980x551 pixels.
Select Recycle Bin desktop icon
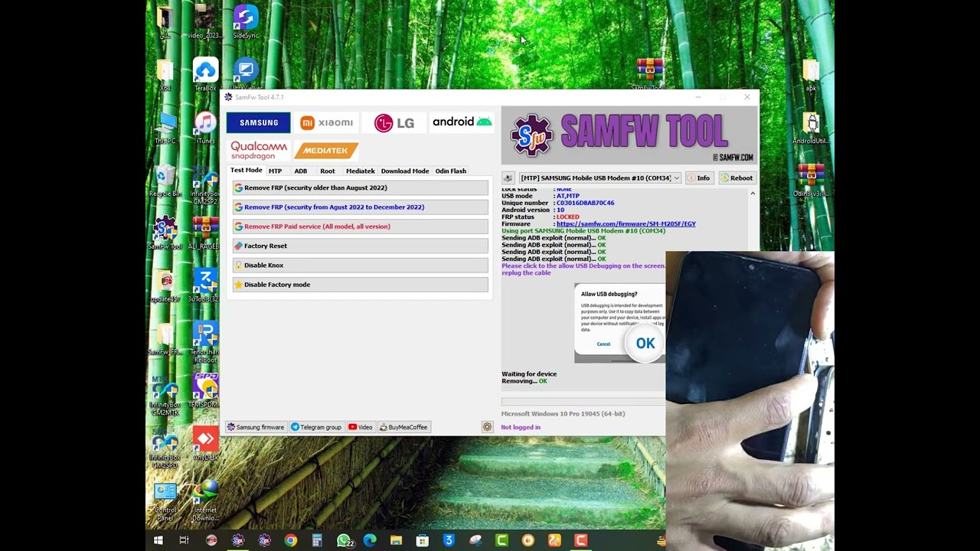(165, 181)
